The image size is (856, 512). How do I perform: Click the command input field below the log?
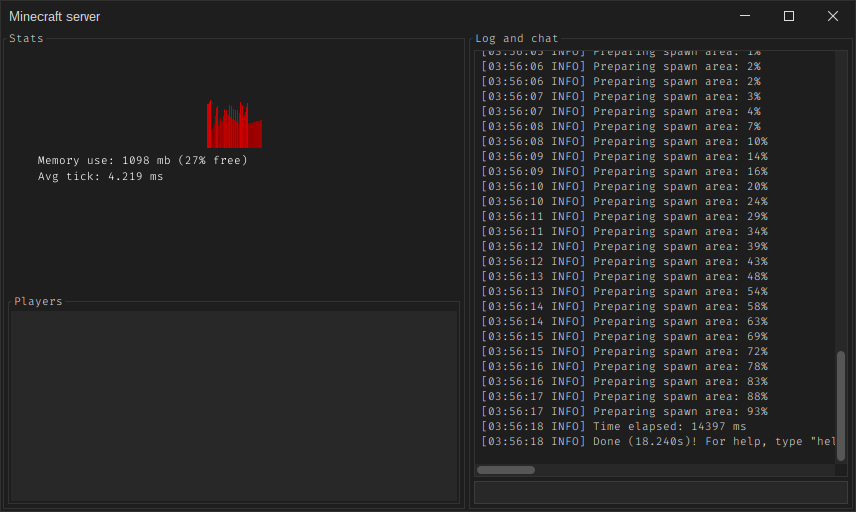(660, 492)
